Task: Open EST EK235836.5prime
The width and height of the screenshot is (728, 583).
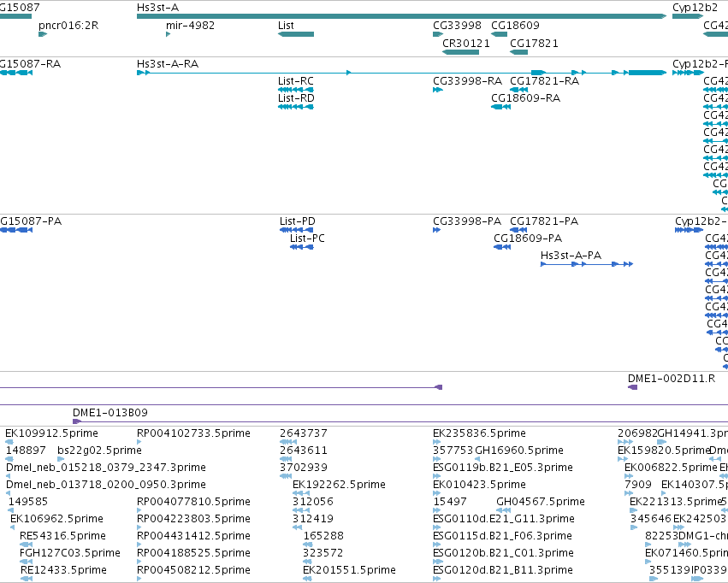Action: [479, 433]
